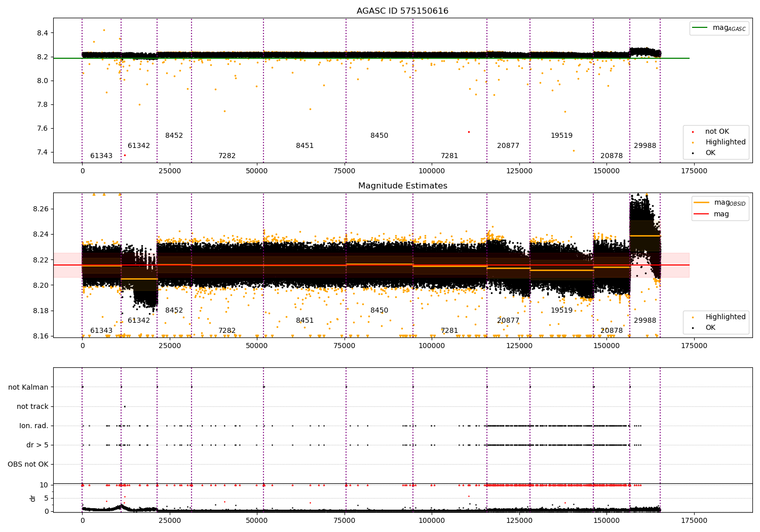Click obsid label 8451 in the AGASC ID plot
This screenshot has width=760, height=532.
(305, 146)
